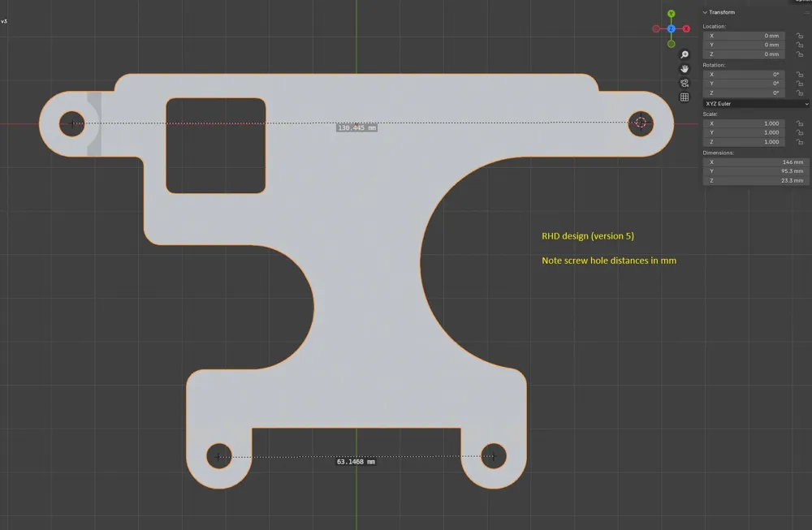Open the XYZ Euler rotation mode dropdown
The image size is (812, 530).
[756, 104]
